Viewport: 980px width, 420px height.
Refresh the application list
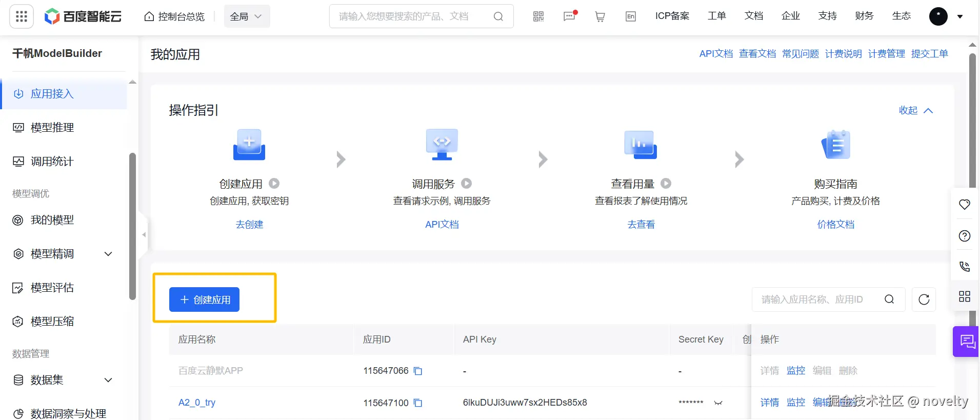[x=924, y=299]
